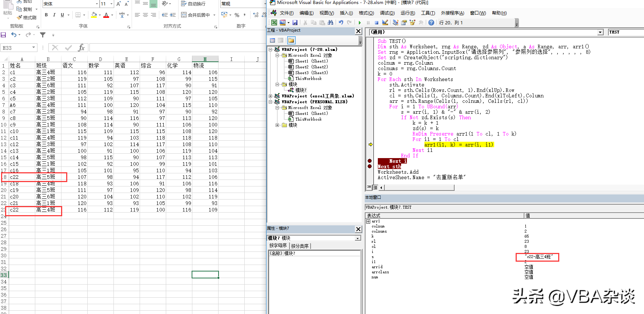The width and height of the screenshot is (644, 314).
Task: Open VBA Help via the question mark icon
Action: (x=431, y=23)
